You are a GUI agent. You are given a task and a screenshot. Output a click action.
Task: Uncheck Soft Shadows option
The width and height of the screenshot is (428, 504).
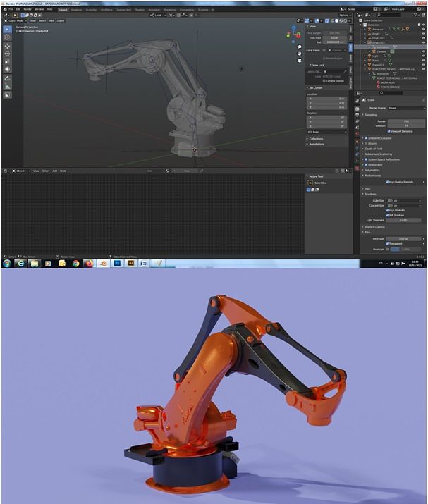(387, 215)
